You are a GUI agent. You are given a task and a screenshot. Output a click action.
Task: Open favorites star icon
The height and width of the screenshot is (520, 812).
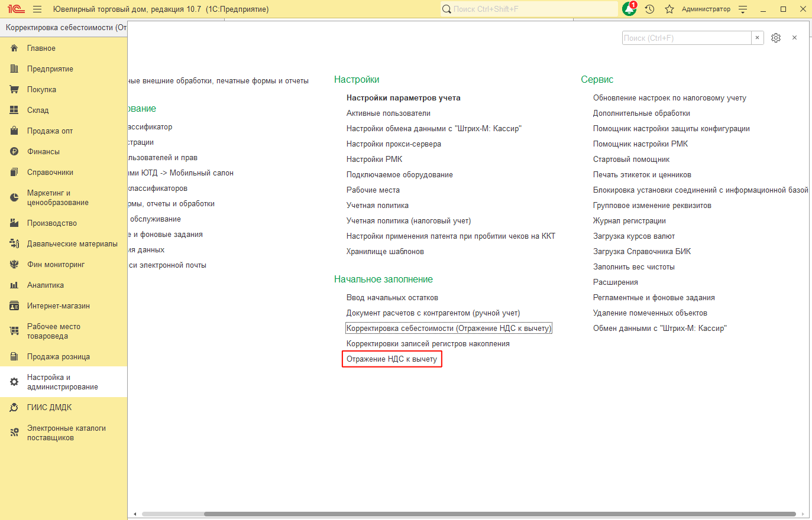669,9
